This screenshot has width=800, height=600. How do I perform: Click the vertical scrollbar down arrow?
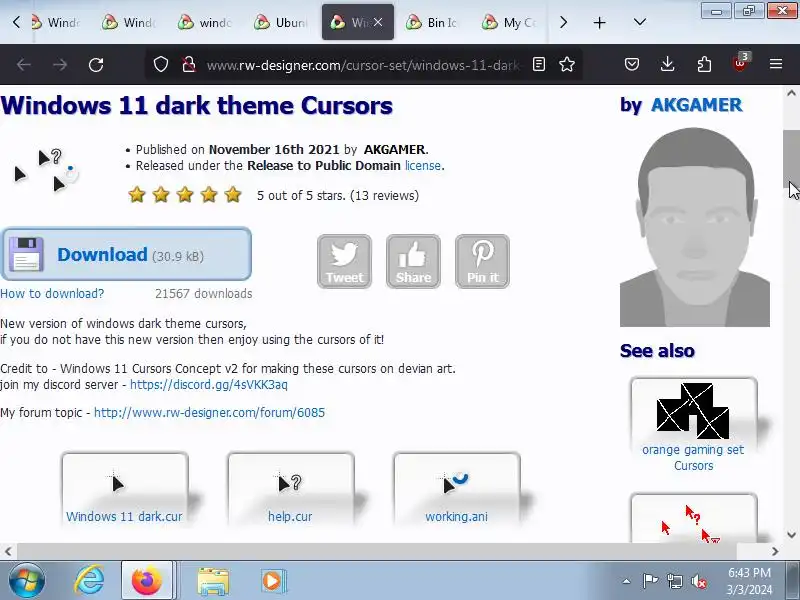coord(791,535)
